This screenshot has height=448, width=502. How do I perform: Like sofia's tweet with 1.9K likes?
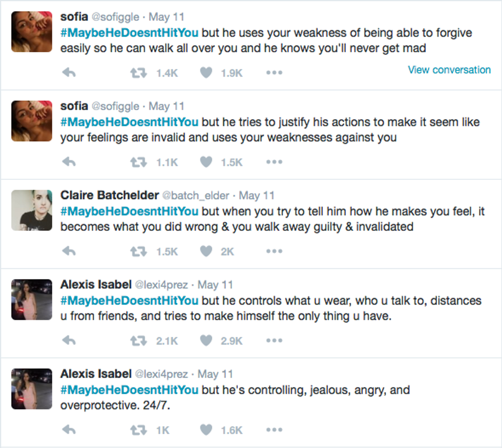[206, 73]
